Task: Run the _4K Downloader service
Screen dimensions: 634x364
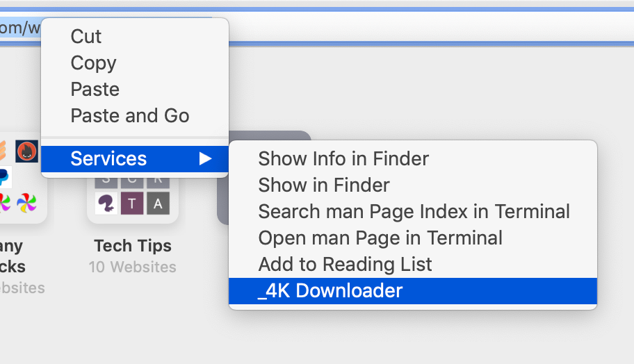Action: (x=413, y=291)
